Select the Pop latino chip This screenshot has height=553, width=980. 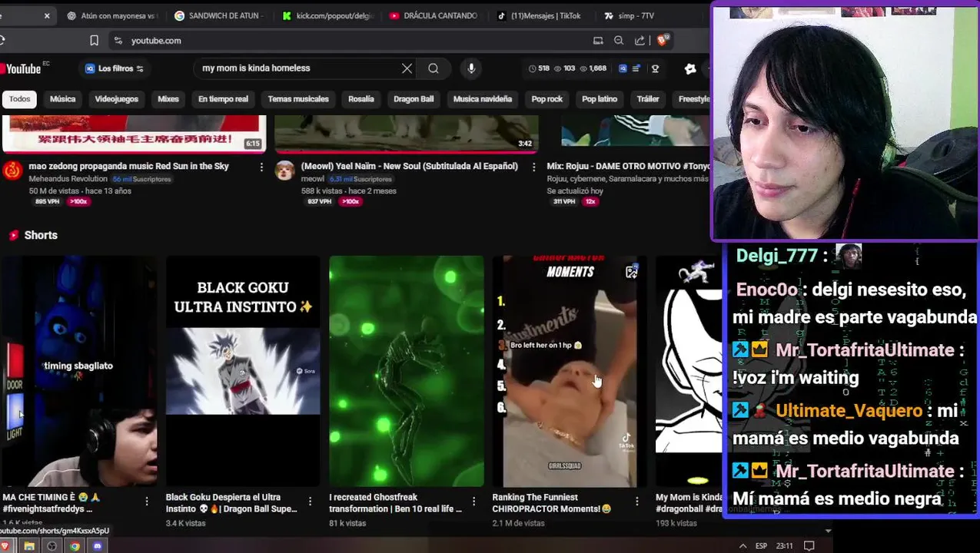(600, 99)
